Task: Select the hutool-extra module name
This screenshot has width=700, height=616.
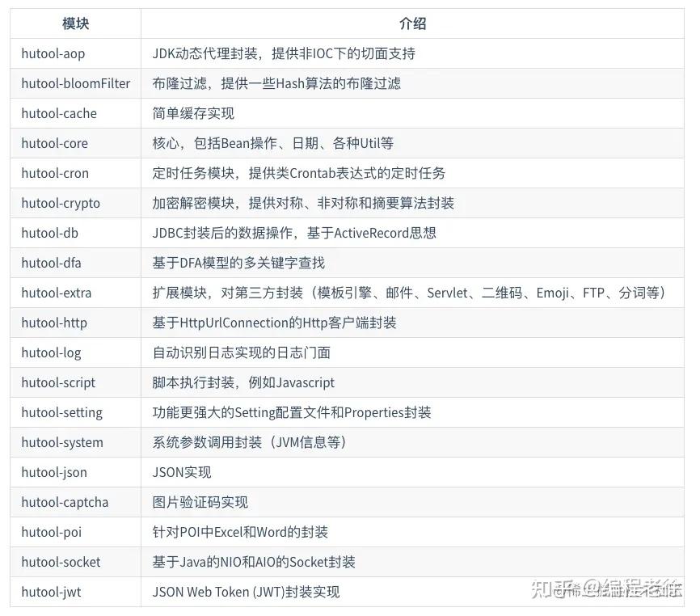Action: pos(57,293)
